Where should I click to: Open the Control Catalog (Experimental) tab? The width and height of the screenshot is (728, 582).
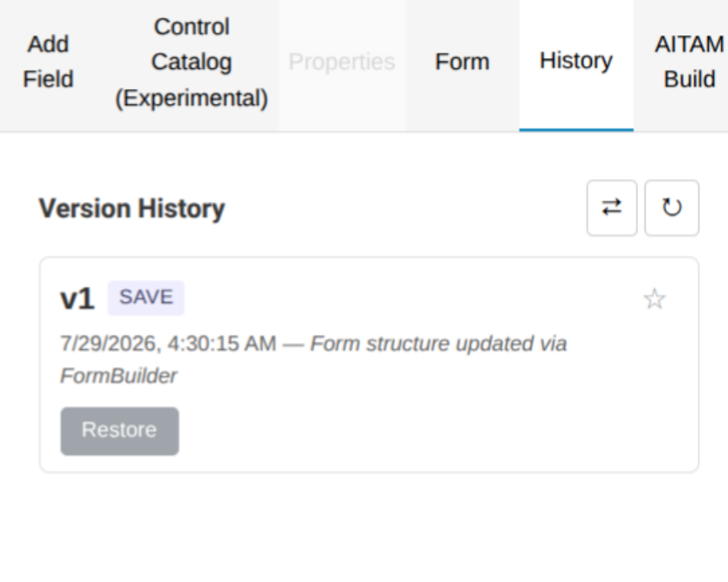pos(192,63)
